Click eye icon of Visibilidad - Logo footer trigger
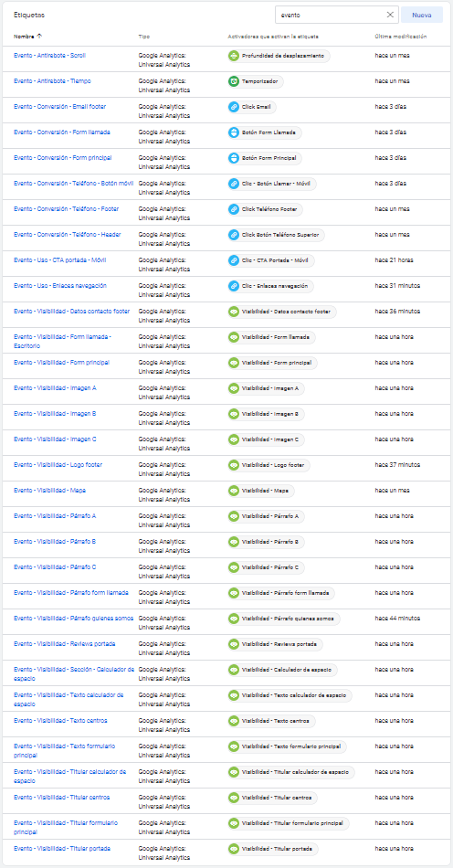The height and width of the screenshot is (868, 453). pos(234,465)
